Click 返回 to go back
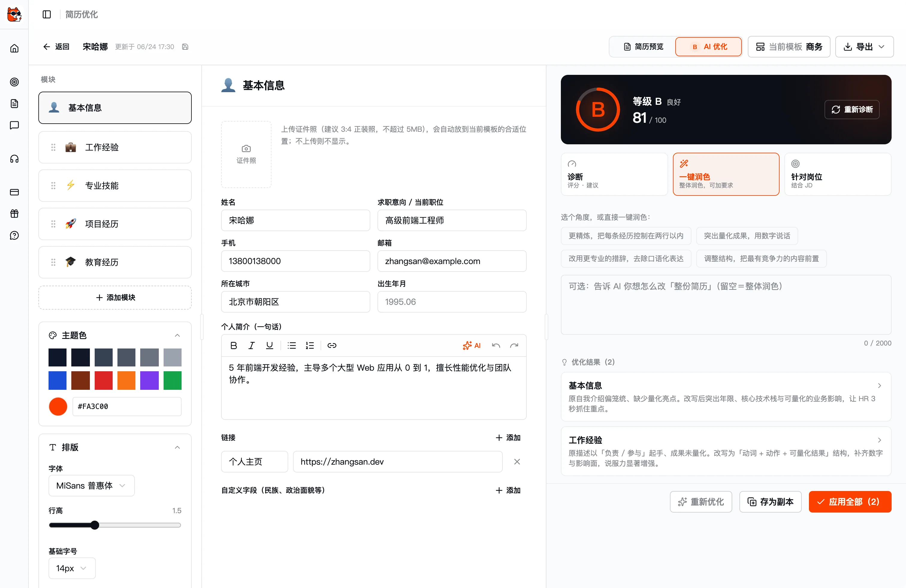The image size is (906, 588). click(x=56, y=47)
